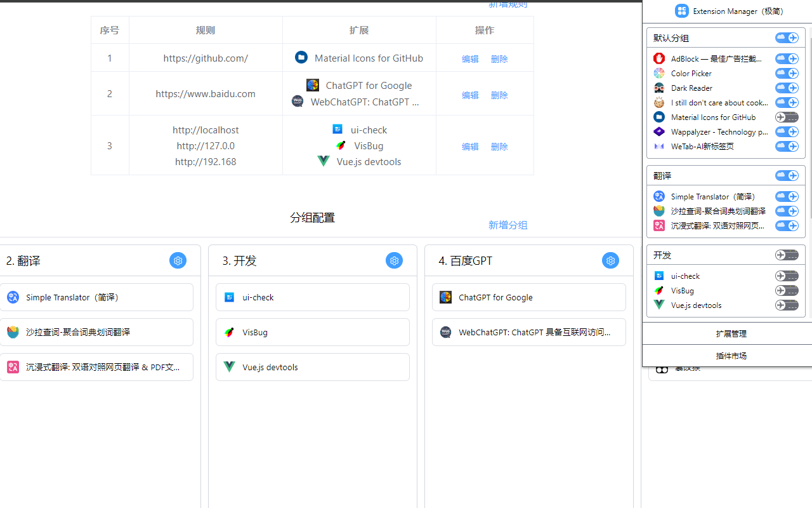Click ui-check icon in popup
Image resolution: width=812 pixels, height=508 pixels.
click(659, 276)
